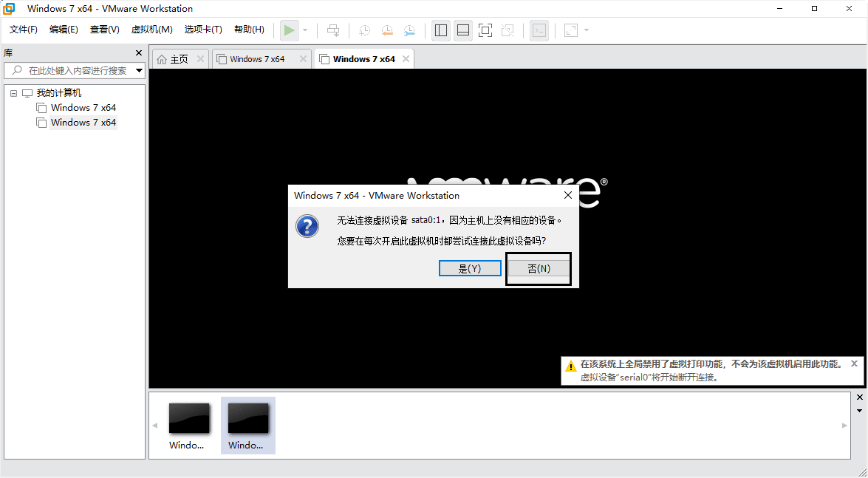Close the active bold Windows 7 x64 tab

(406, 58)
